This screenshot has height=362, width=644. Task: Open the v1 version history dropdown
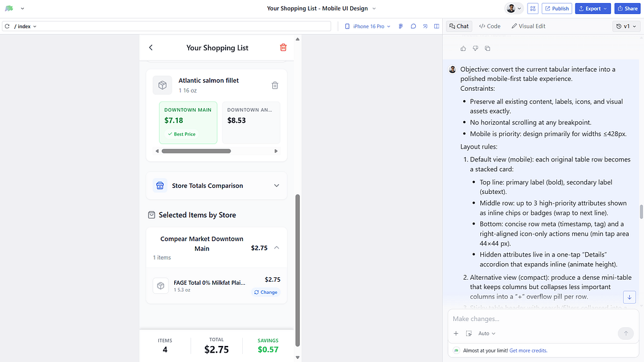[626, 26]
